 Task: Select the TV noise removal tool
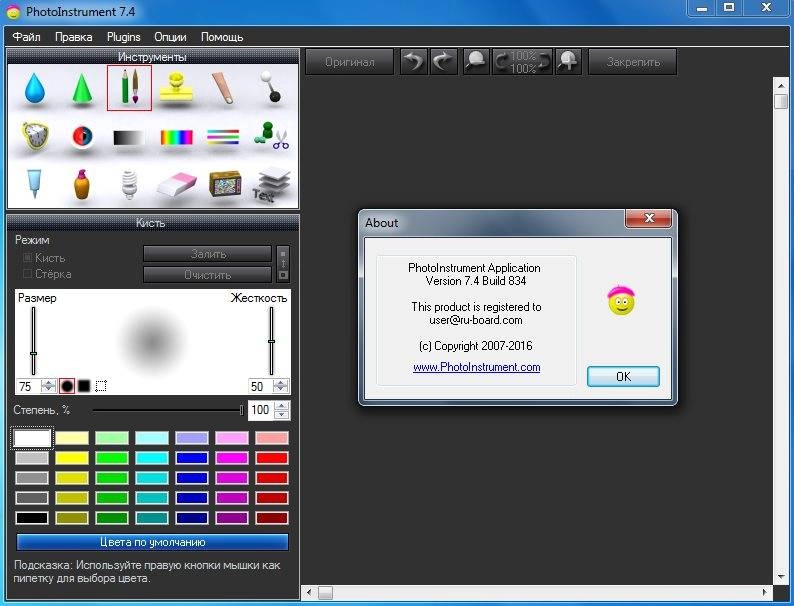[225, 183]
